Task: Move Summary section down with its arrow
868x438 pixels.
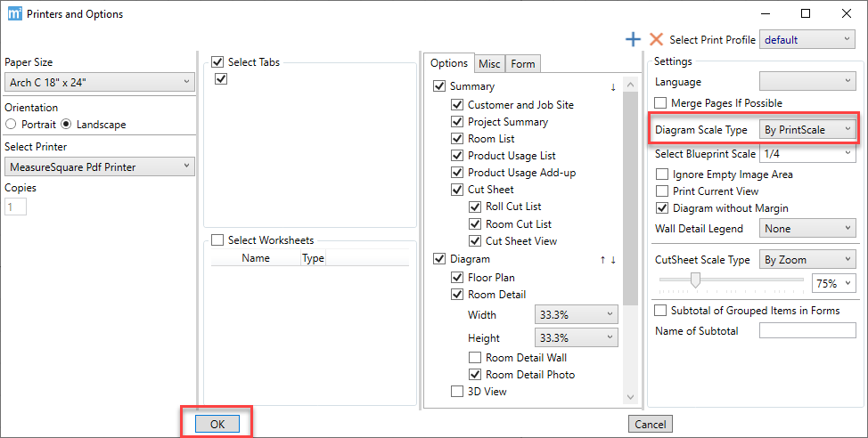Action: click(x=613, y=87)
